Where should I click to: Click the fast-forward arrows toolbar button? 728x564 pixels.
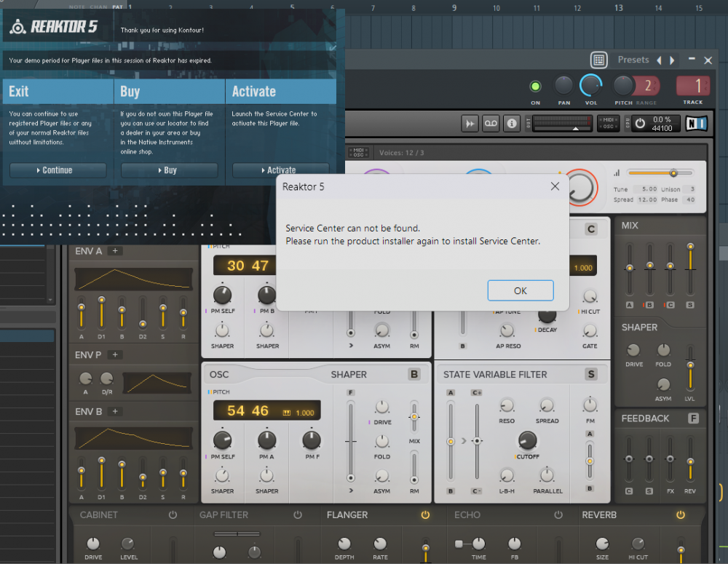(x=470, y=124)
